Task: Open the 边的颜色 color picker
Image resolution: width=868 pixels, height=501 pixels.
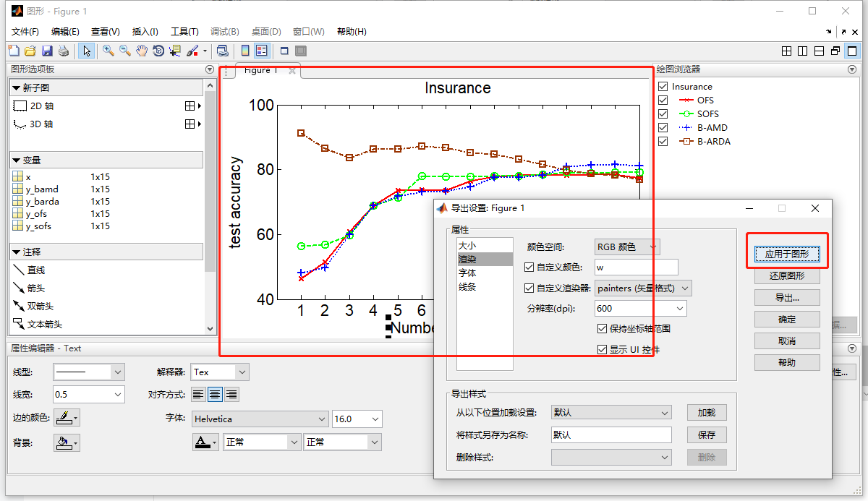Action: click(67, 417)
